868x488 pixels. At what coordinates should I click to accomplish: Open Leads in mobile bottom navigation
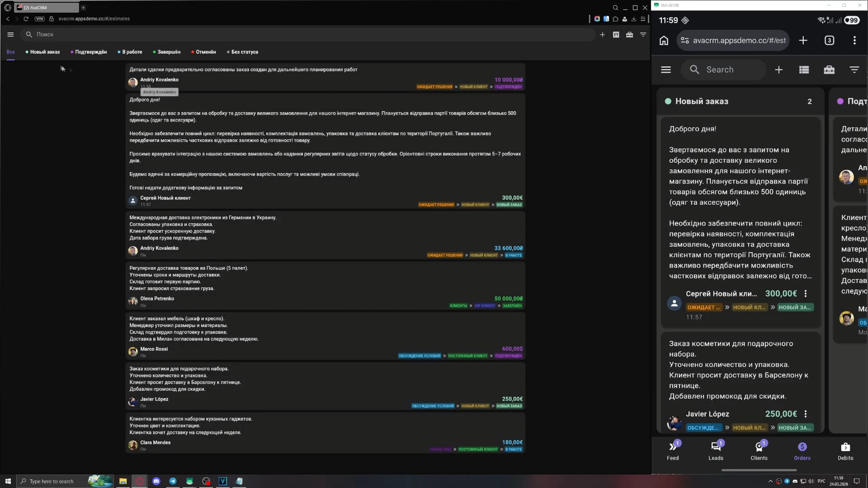click(716, 450)
